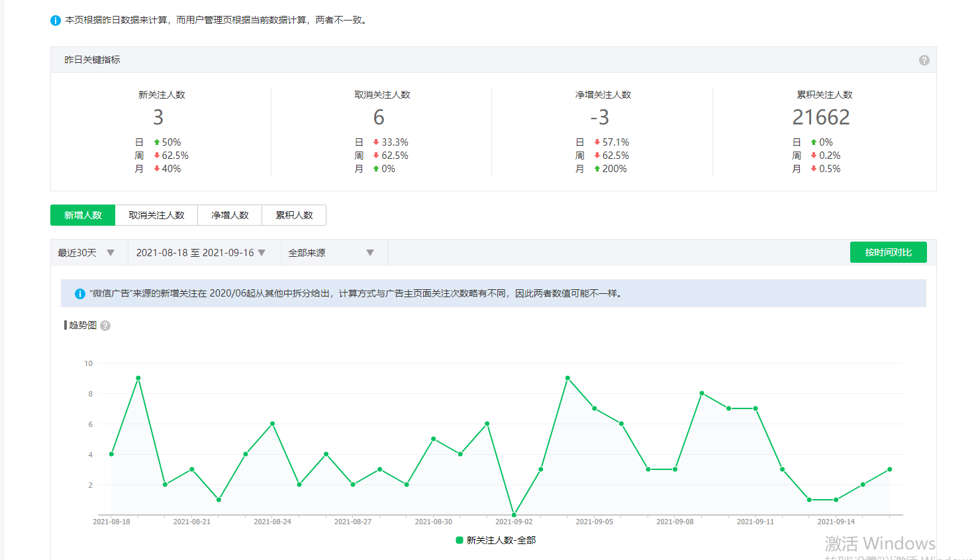Screen dimensions: 974x560
Task: Click the last data point on the trend line
Action: 889,469
